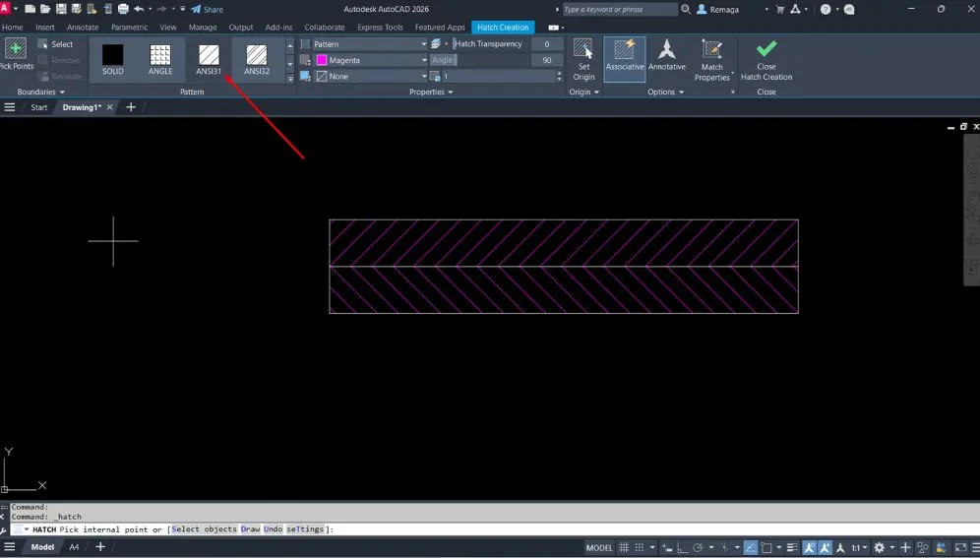
Task: Toggle polar tracking in status bar
Action: [698, 548]
